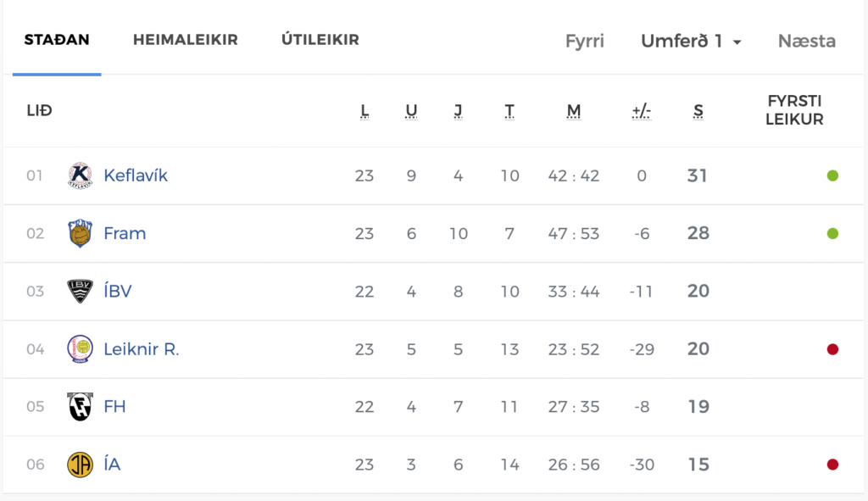Select the Staðan tab
This screenshot has width=868, height=501.
57,40
